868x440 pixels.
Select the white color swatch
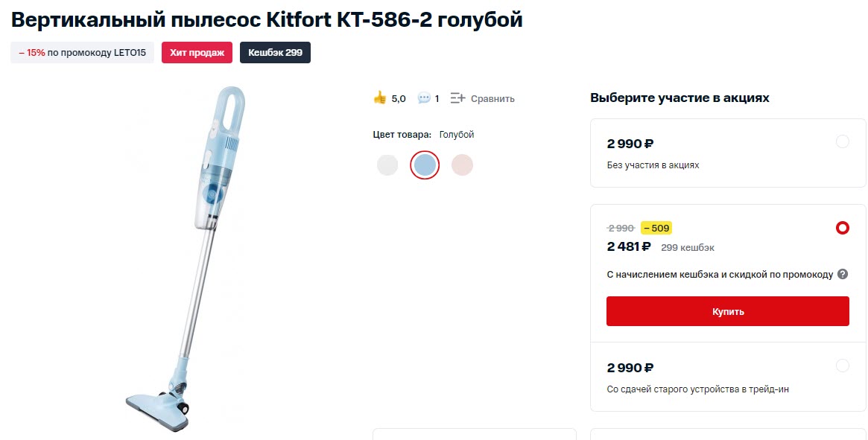pyautogui.click(x=387, y=165)
